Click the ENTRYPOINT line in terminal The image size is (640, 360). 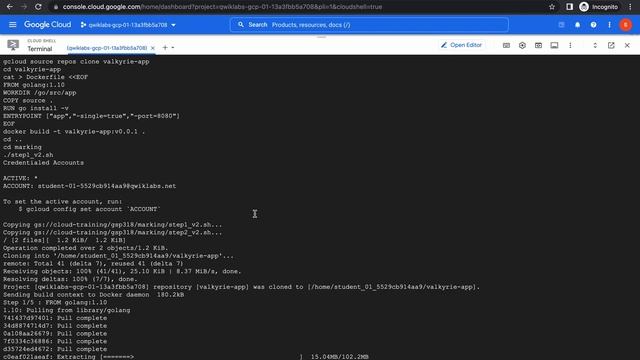pyautogui.click(x=91, y=116)
